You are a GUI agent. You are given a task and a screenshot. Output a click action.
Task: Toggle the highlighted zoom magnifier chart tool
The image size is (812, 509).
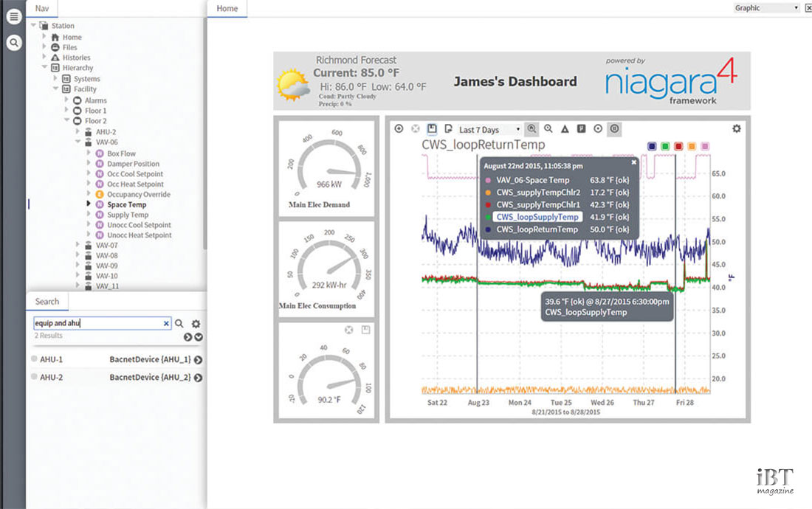[531, 129]
